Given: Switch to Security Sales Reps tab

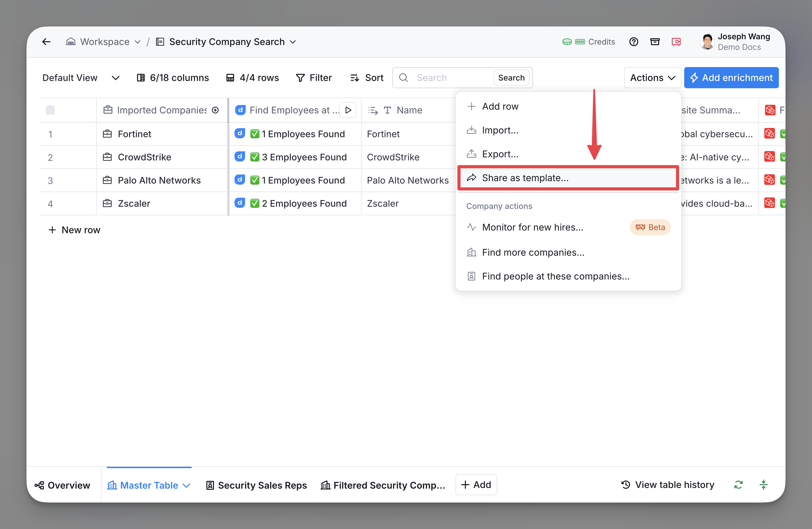Looking at the screenshot, I should click(x=256, y=485).
